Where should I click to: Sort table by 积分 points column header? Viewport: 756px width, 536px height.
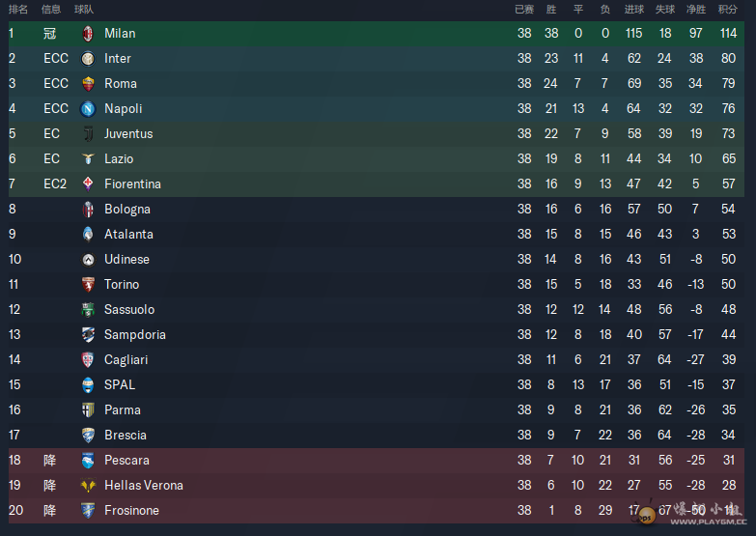click(x=728, y=9)
